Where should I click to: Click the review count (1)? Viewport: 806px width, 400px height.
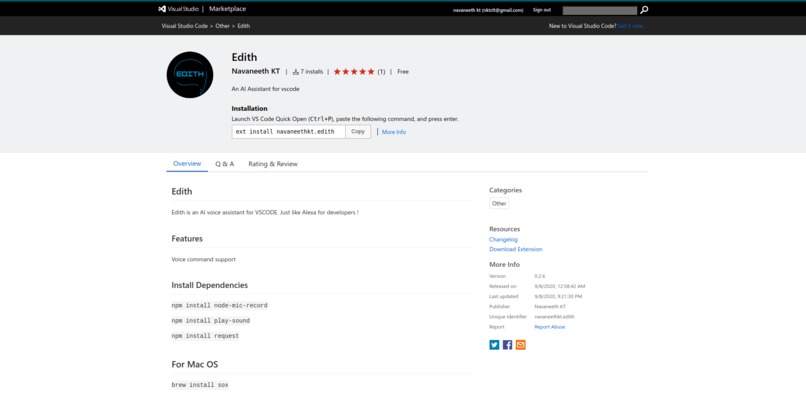pyautogui.click(x=381, y=72)
